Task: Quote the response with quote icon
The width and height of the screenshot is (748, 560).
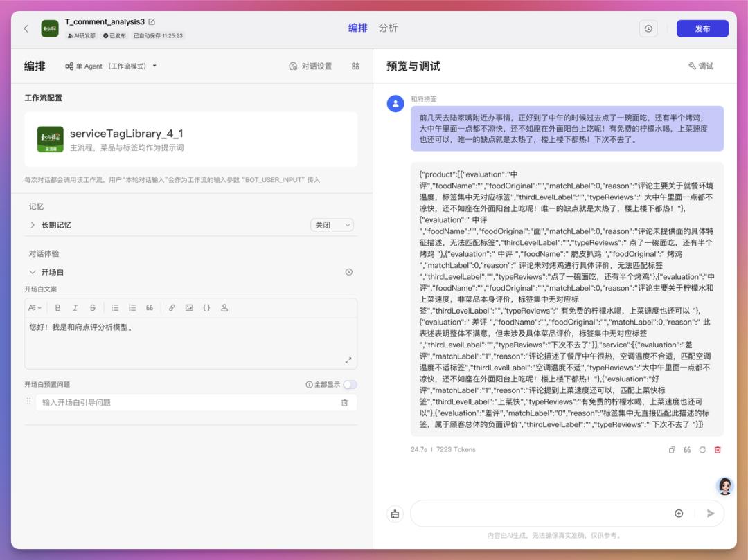Action: pyautogui.click(x=687, y=450)
